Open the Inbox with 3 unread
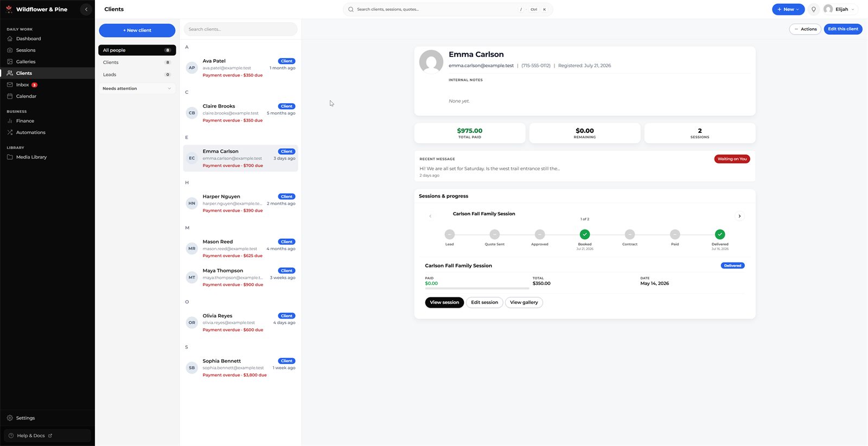This screenshot has width=868, height=446. point(47,85)
